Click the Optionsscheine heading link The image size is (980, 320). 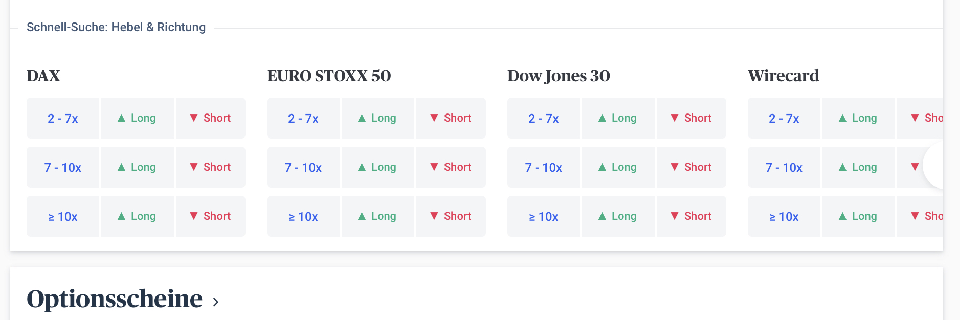(115, 299)
